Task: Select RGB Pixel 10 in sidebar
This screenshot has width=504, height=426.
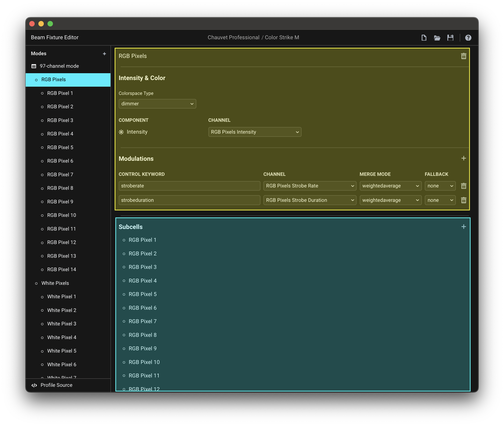Action: coord(68,215)
